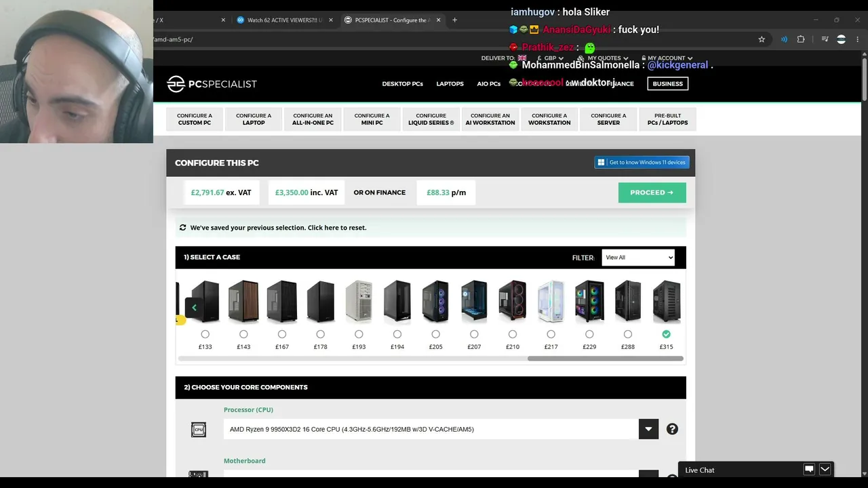Go to Configure a Workstation
Image resolution: width=868 pixels, height=488 pixels.
[549, 119]
